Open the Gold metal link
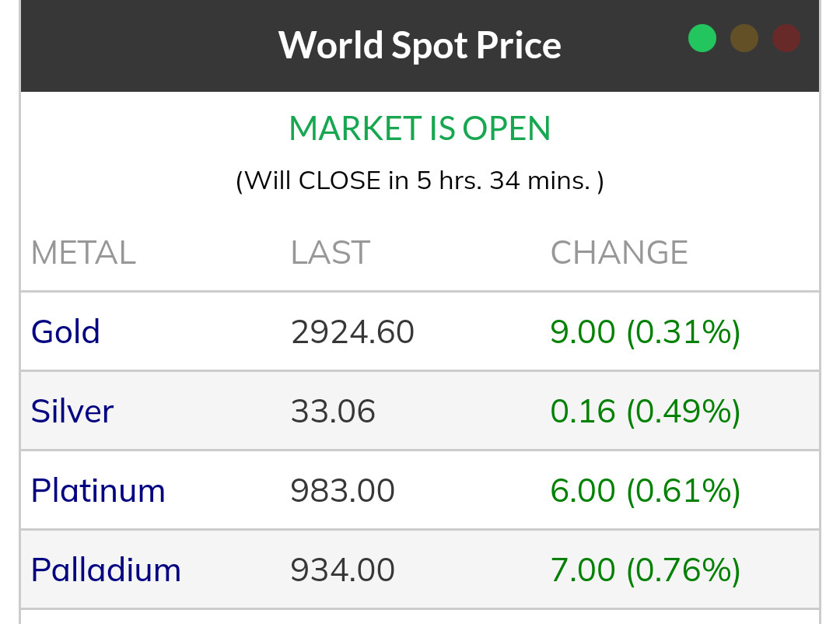The height and width of the screenshot is (624, 840). tap(65, 332)
